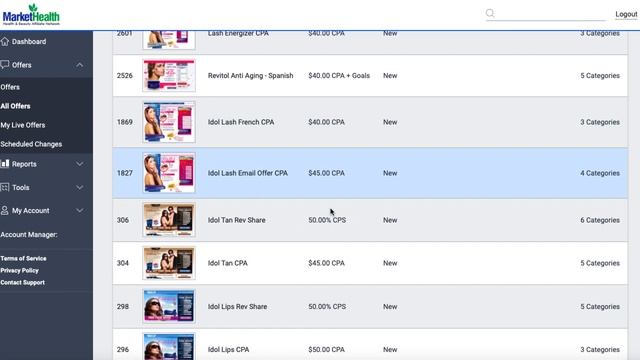Open My Live Offers
The image size is (640, 360).
pos(22,125)
